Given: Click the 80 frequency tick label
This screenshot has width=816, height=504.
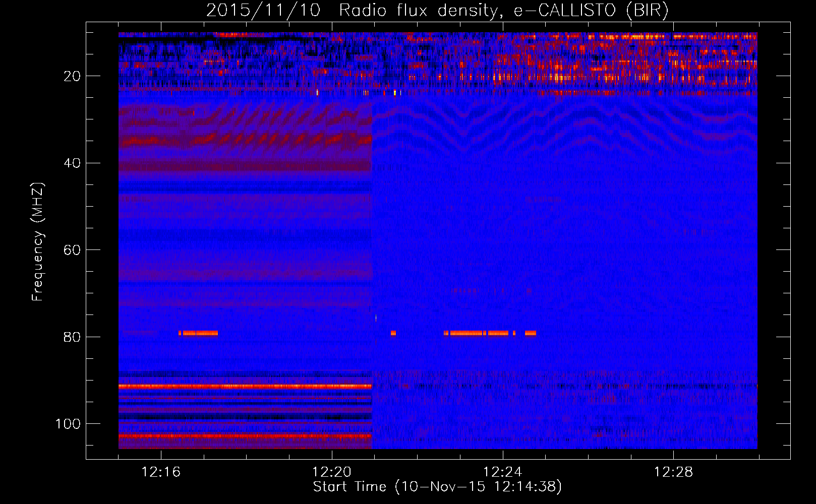Looking at the screenshot, I should coord(73,337).
